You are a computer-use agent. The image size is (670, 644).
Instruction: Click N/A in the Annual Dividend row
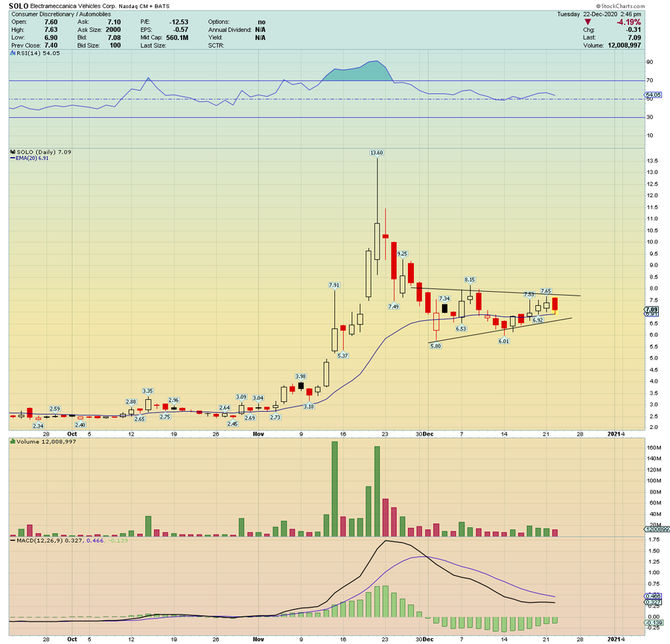point(261,30)
